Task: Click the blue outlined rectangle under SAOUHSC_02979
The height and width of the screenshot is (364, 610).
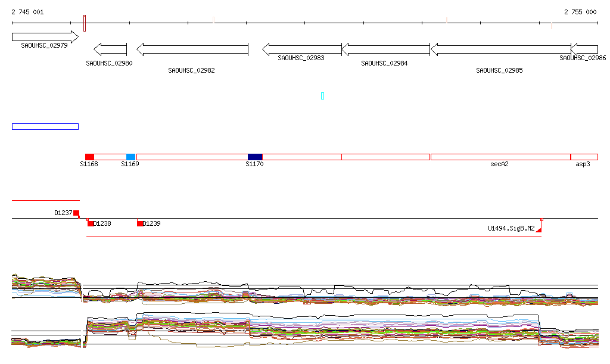Action: click(45, 126)
